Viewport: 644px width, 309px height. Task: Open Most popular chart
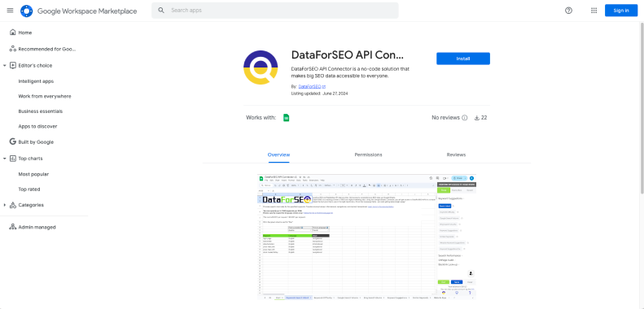click(33, 174)
